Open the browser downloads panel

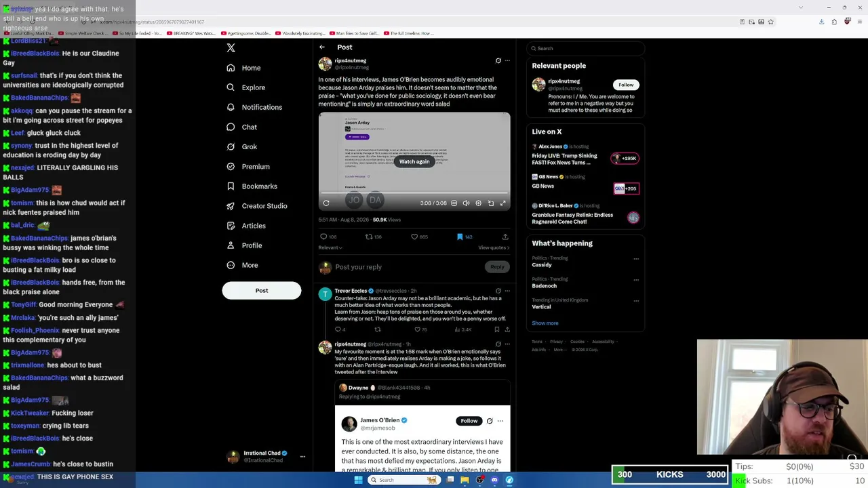click(821, 22)
